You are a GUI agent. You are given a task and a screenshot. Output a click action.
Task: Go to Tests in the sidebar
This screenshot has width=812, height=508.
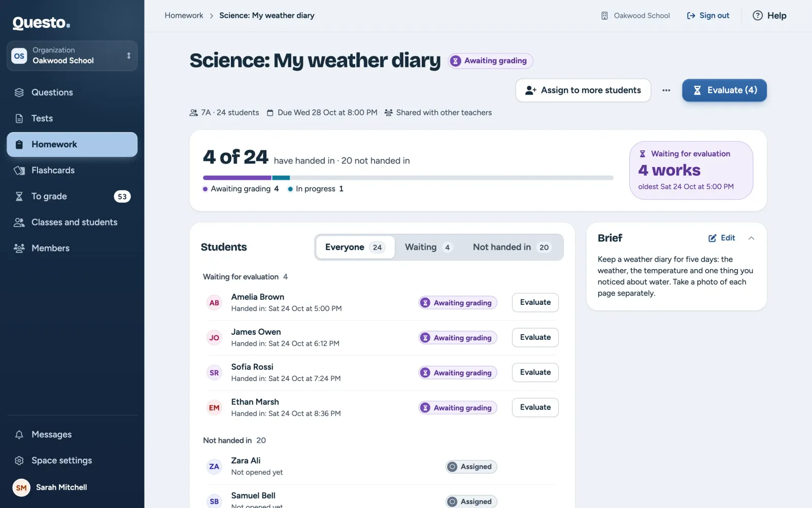click(x=72, y=118)
